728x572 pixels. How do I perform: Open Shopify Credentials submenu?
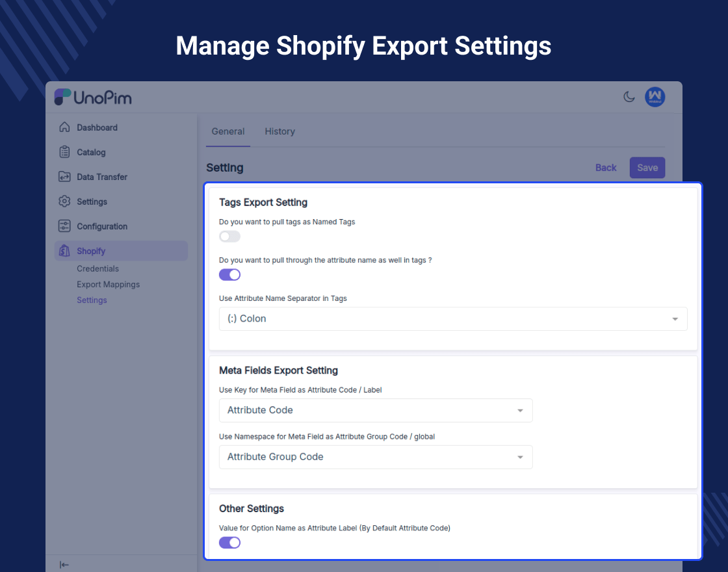(x=97, y=268)
